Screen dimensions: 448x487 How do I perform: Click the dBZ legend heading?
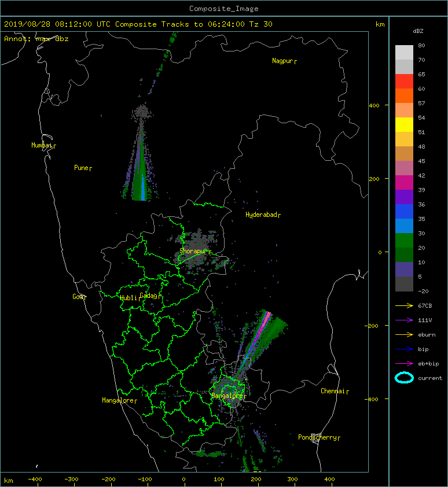coord(418,31)
